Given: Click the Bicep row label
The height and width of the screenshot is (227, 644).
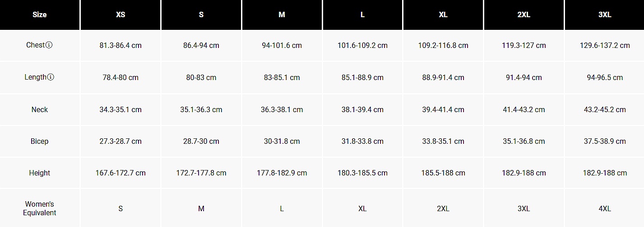Looking at the screenshot, I should pos(40,141).
